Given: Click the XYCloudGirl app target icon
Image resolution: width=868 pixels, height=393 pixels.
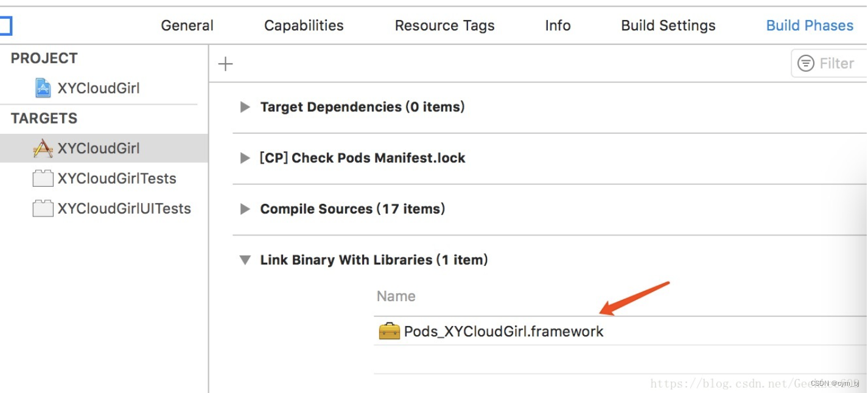Looking at the screenshot, I should (43, 148).
